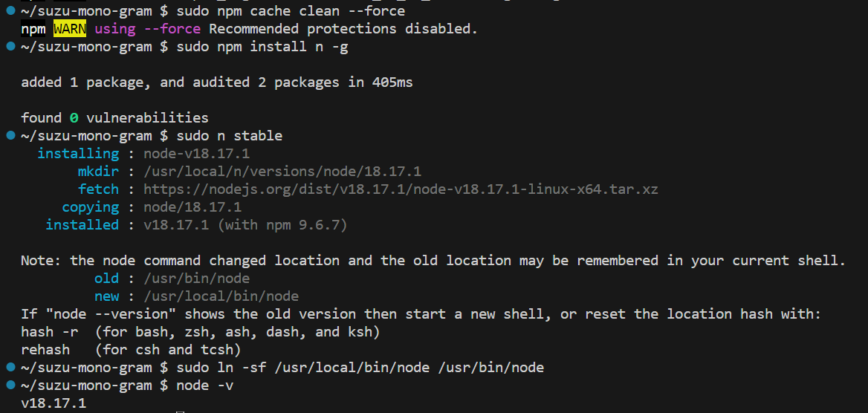The height and width of the screenshot is (413, 868).
Task: Click the 'installed' status label
Action: 82,225
